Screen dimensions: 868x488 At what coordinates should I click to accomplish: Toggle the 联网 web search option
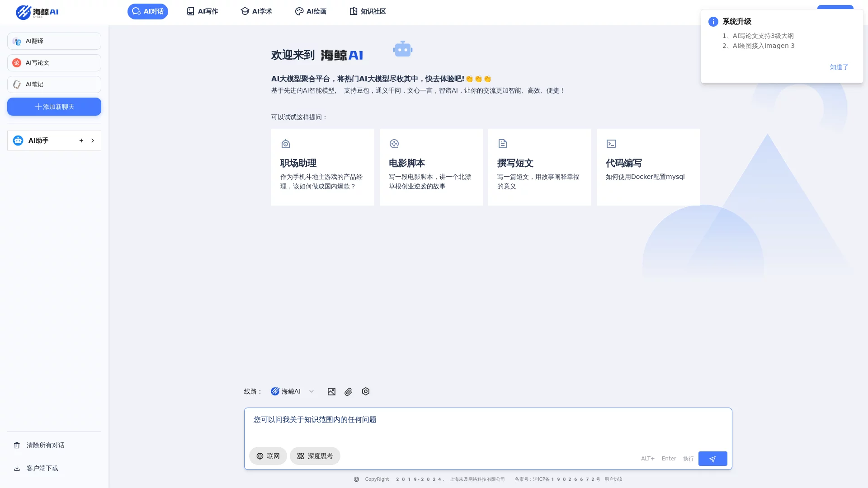click(268, 456)
